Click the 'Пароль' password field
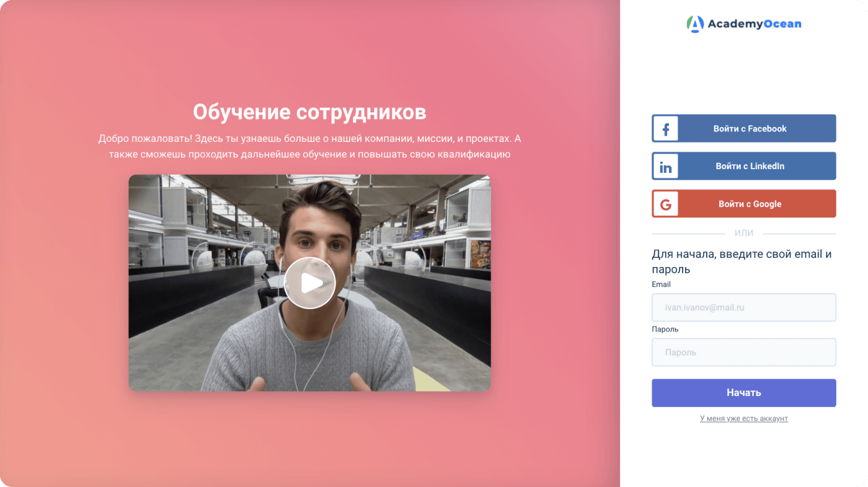 (744, 352)
